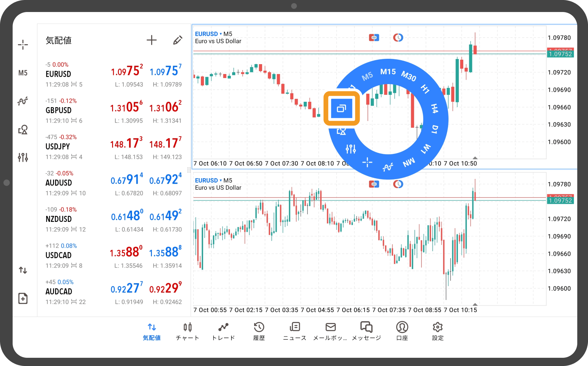Select the USDJPY row in quotes list
This screenshot has height=366, width=588.
pyautogui.click(x=114, y=147)
